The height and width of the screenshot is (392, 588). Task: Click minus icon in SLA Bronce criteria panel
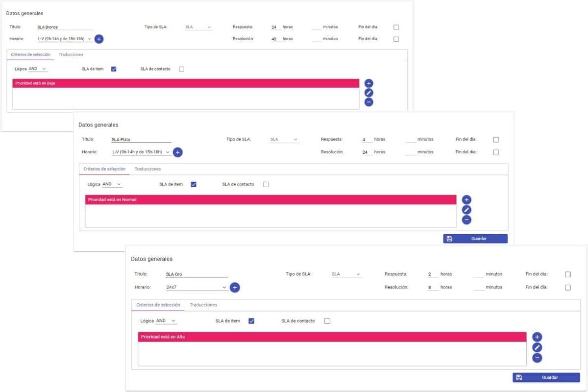[x=369, y=102]
